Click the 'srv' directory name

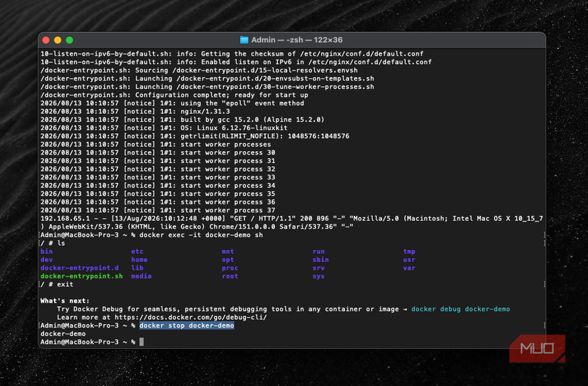coord(319,268)
